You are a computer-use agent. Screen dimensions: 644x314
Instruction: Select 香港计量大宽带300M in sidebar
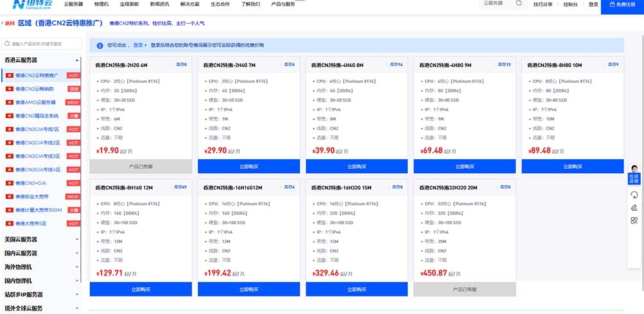tap(39, 210)
